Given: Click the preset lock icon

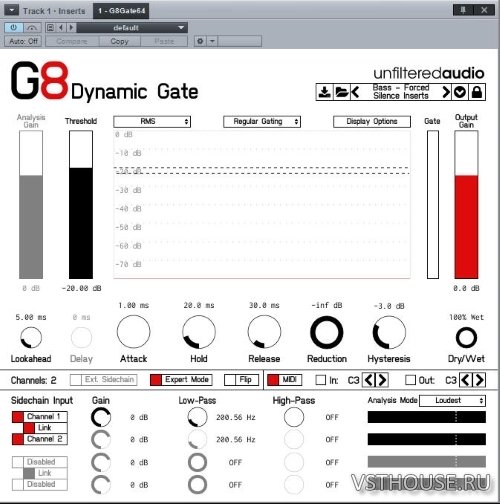Looking at the screenshot, I should (477, 92).
